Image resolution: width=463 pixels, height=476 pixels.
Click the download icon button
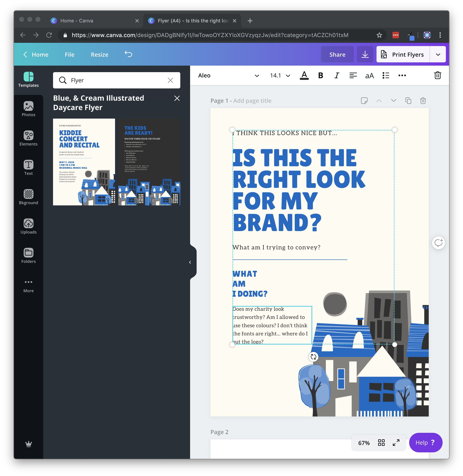(365, 54)
